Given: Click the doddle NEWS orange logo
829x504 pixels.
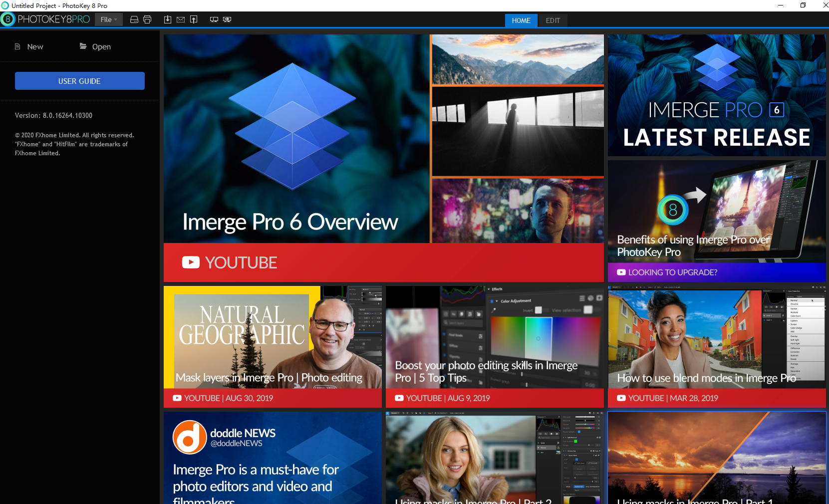Looking at the screenshot, I should tap(190, 437).
